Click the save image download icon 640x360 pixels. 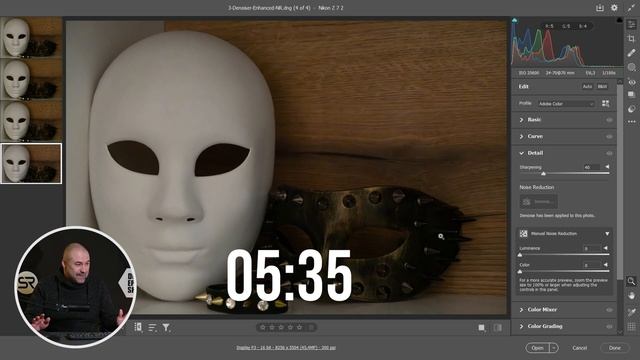point(600,8)
